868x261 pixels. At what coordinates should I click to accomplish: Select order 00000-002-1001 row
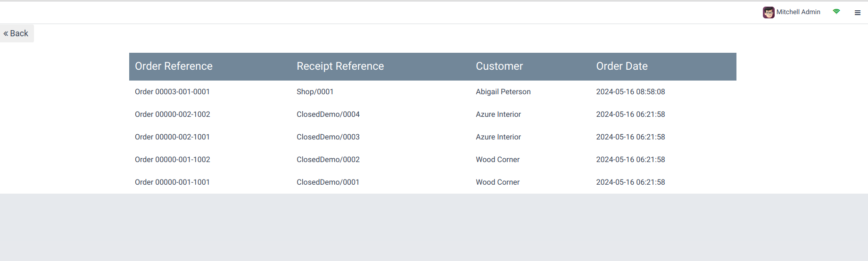point(172,137)
